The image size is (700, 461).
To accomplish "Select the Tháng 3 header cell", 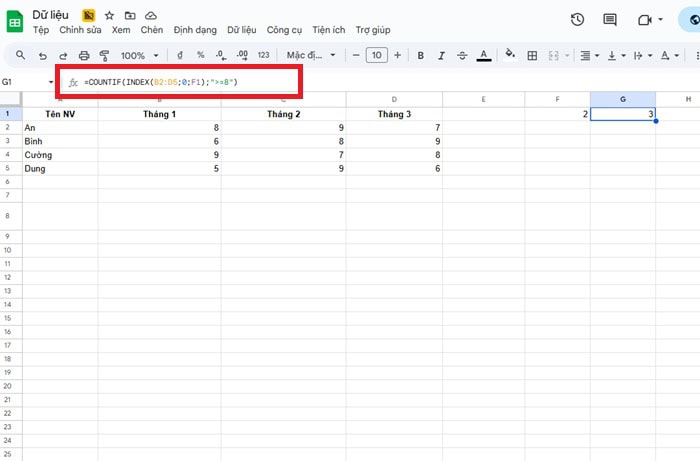I will 394,114.
